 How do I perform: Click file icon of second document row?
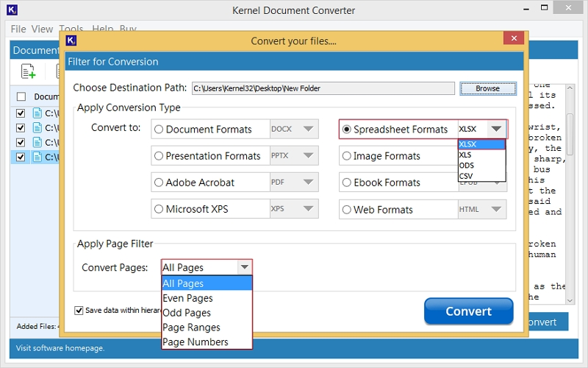pyautogui.click(x=37, y=127)
